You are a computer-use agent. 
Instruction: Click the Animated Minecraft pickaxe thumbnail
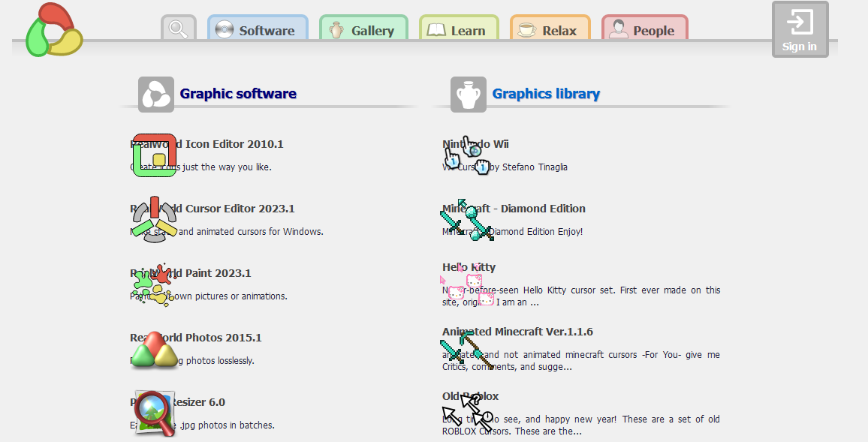(x=466, y=350)
